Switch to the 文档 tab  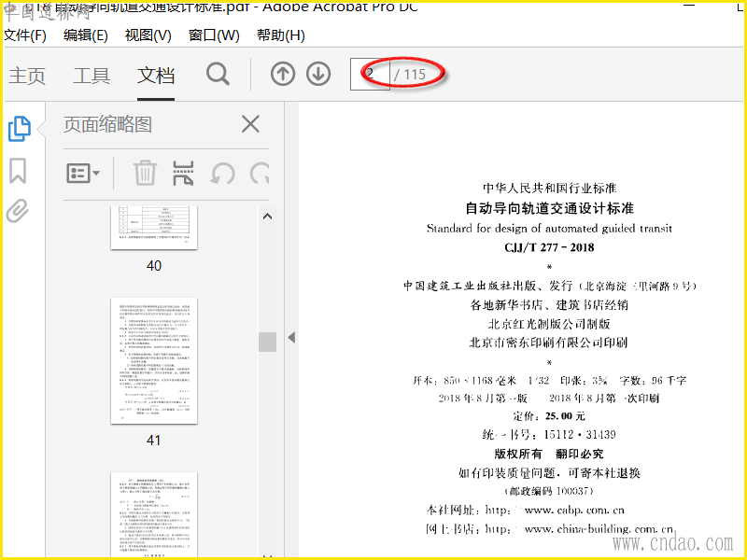156,76
